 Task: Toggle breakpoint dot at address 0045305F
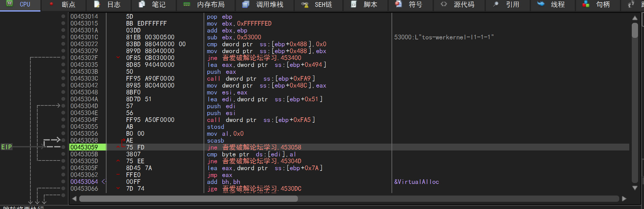tap(63, 168)
